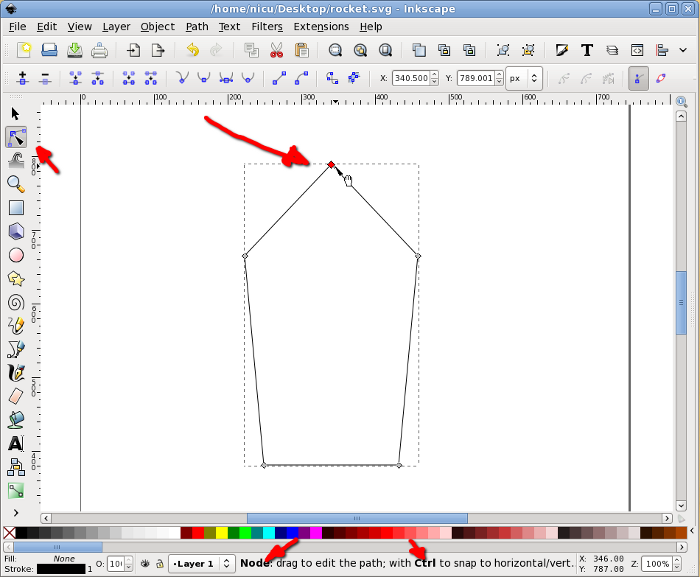
Task: Select the Eraser tool
Action: coord(16,396)
